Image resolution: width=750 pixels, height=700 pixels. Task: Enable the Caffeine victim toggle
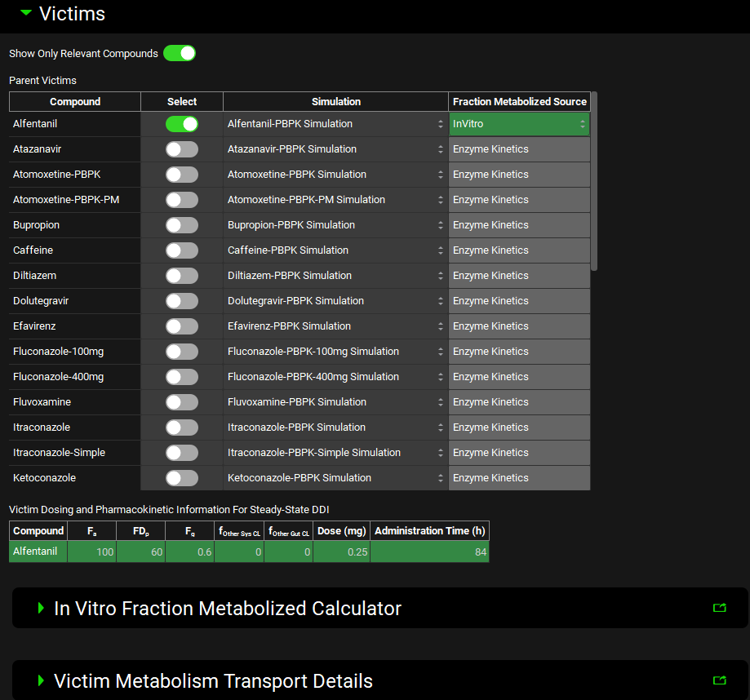click(182, 250)
